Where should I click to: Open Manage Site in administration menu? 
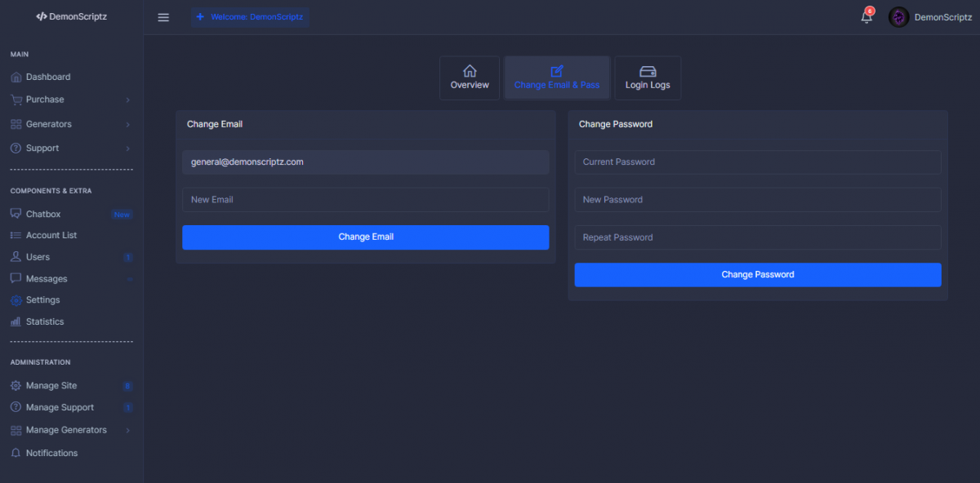click(x=51, y=386)
